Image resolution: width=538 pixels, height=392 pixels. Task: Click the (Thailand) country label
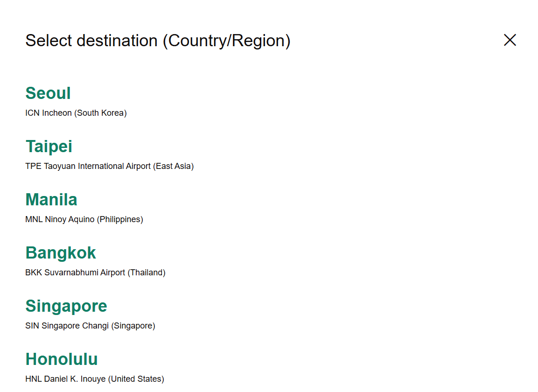(x=147, y=273)
